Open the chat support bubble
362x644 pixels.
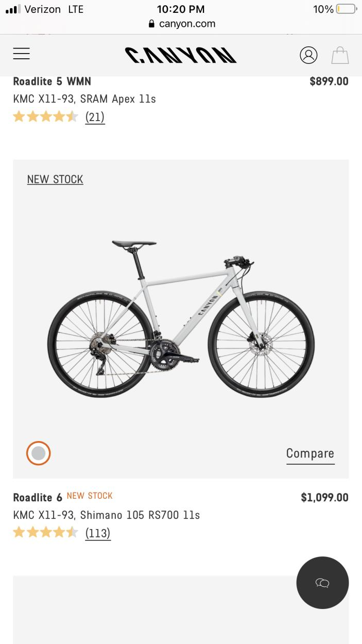[x=322, y=583]
